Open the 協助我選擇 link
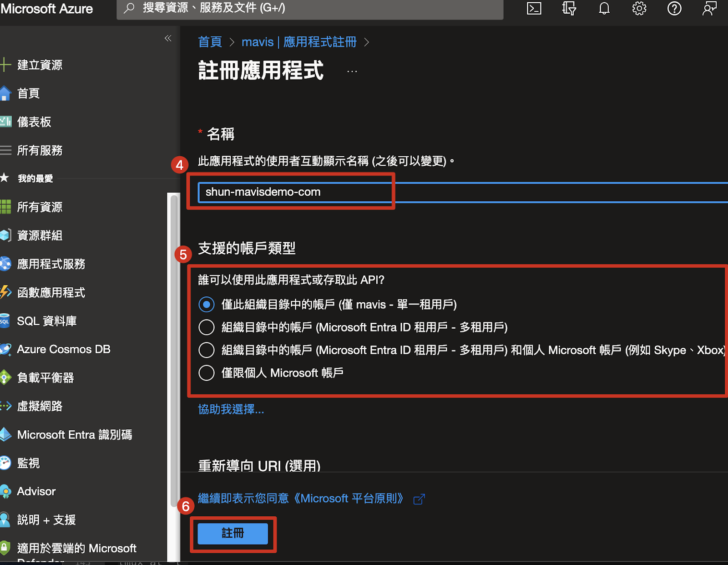Viewport: 728px width, 565px height. click(x=231, y=410)
